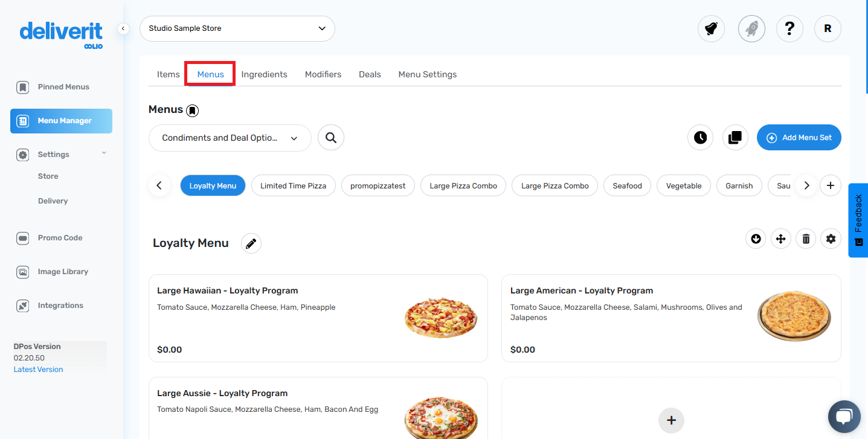Open the notifications bell icon

click(711, 28)
